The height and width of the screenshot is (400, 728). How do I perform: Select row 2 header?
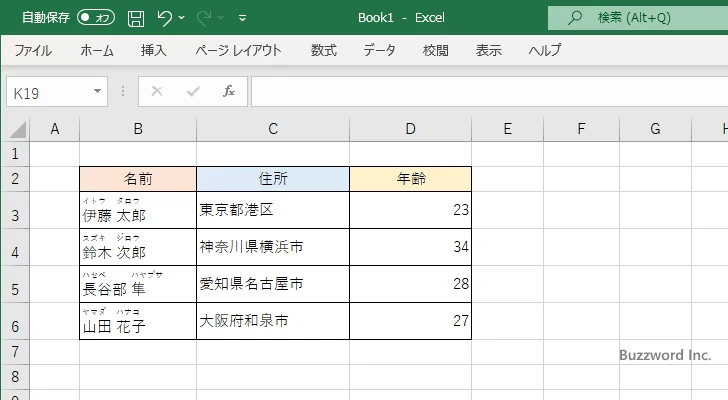pyautogui.click(x=15, y=179)
